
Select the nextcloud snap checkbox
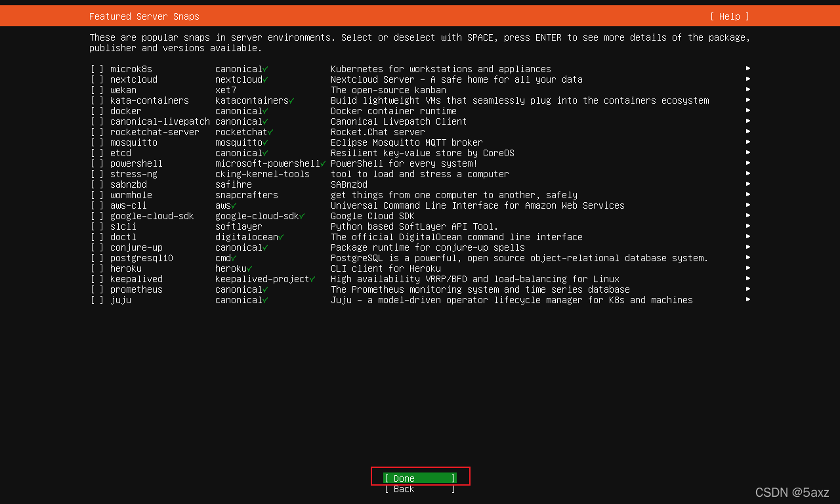pyautogui.click(x=97, y=79)
